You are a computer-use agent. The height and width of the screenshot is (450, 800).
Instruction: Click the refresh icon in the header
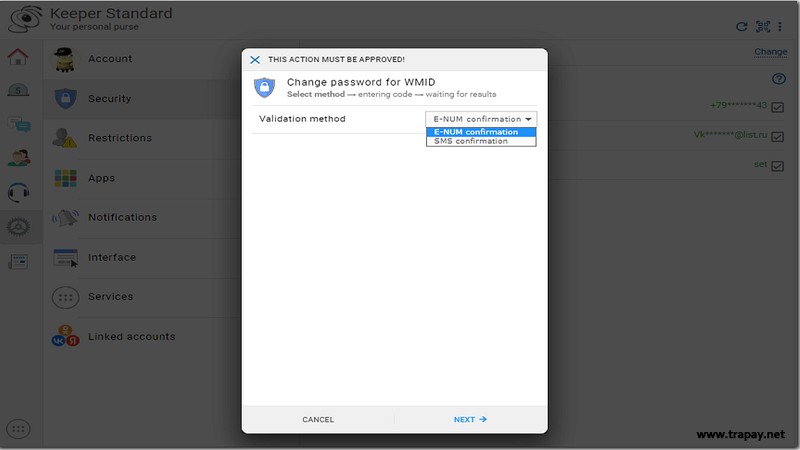(x=741, y=27)
